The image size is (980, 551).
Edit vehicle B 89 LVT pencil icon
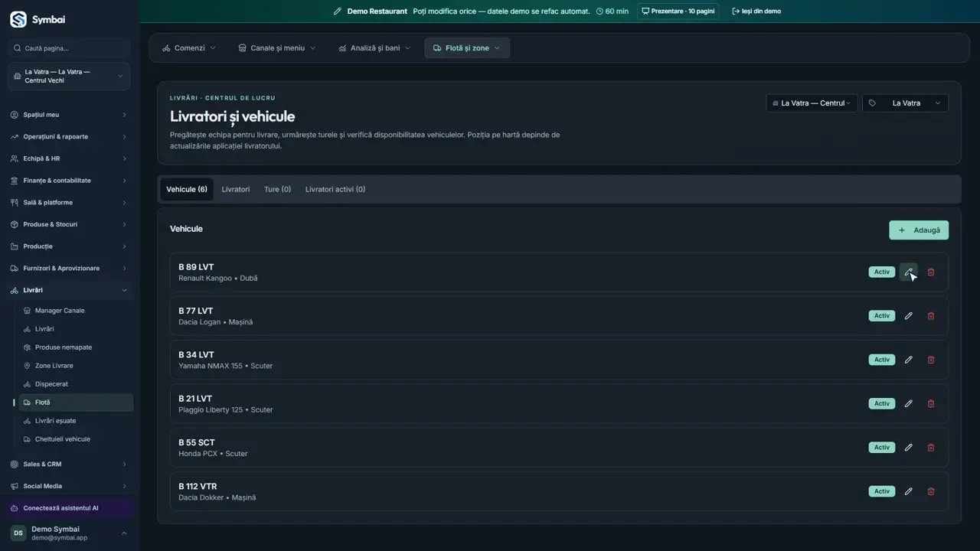[x=909, y=272]
